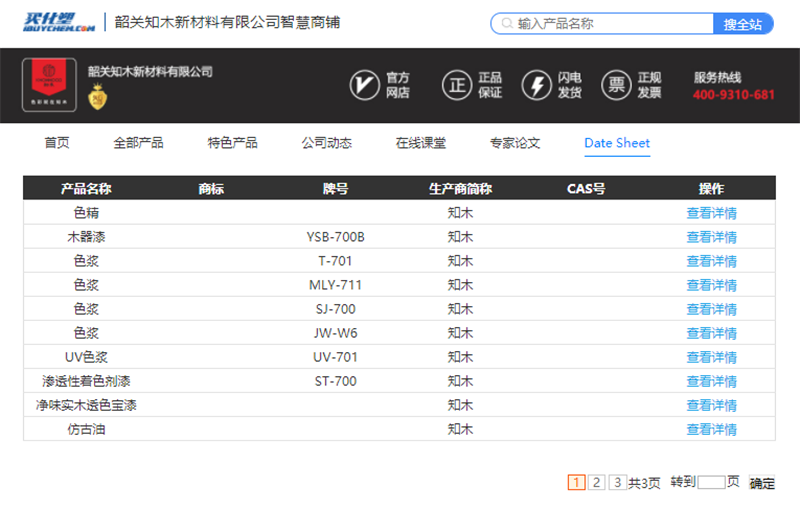Screen dimensions: 800x509
Task: Go to page 2 of results
Action: click(597, 482)
